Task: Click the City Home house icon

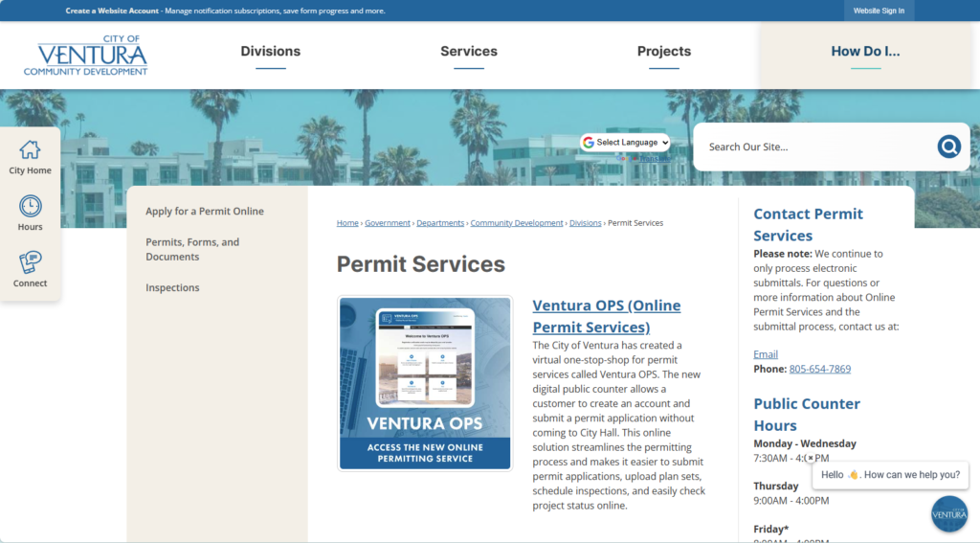Action: pos(30,149)
